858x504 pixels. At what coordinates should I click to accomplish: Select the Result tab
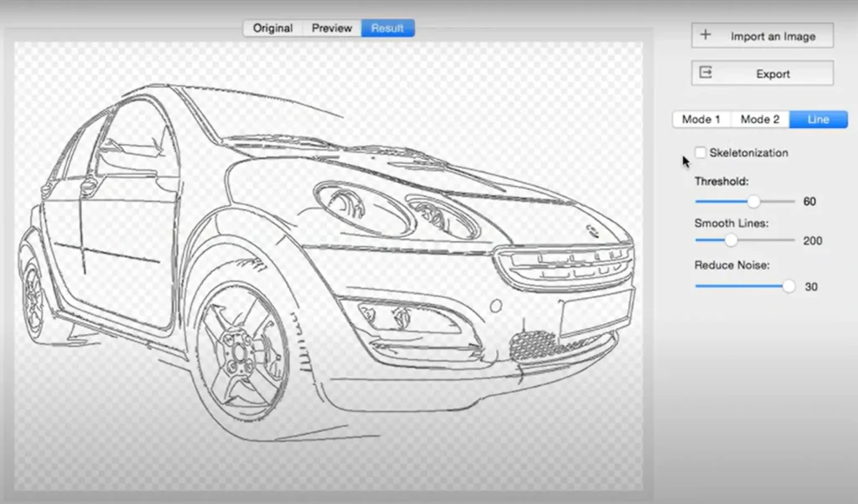coord(386,28)
